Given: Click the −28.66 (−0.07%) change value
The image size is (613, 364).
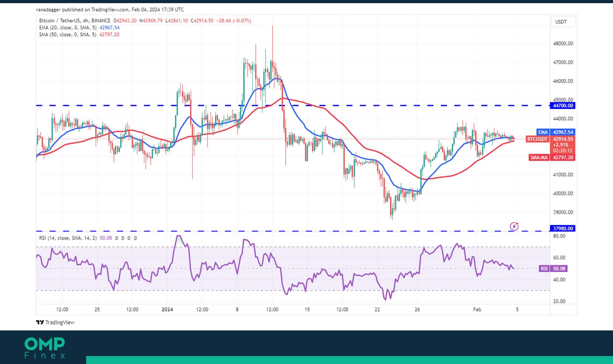Looking at the screenshot, I should pos(234,21).
